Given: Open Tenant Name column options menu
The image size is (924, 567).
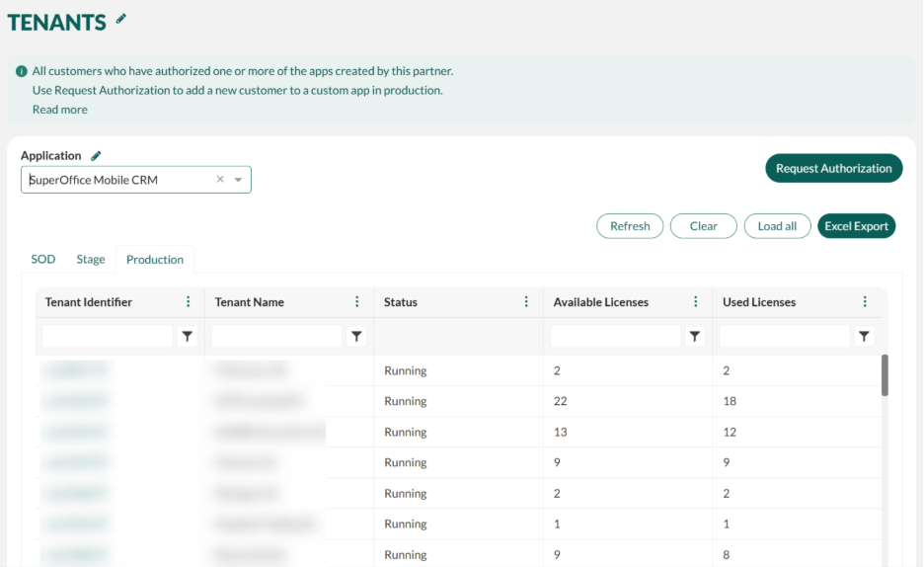Looking at the screenshot, I should 357,302.
